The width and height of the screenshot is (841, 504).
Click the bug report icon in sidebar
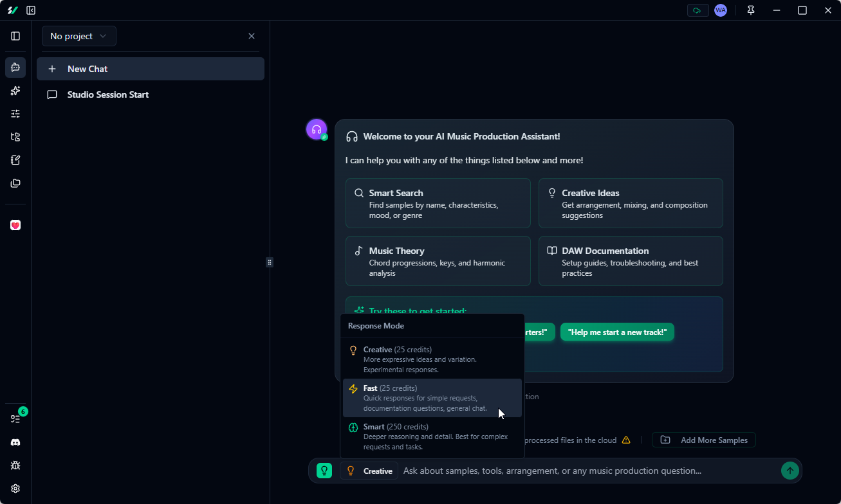[x=15, y=465]
